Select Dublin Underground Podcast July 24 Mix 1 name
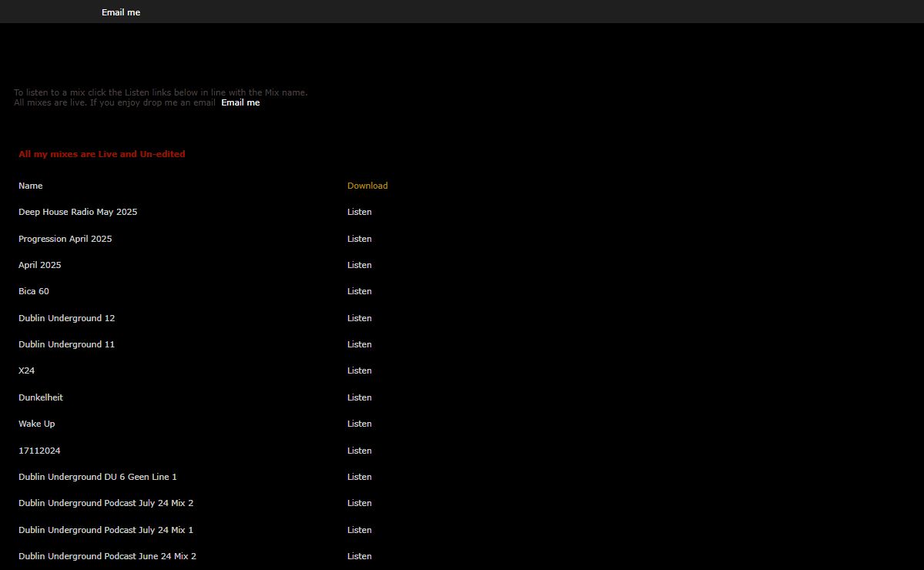The height and width of the screenshot is (570, 924). pos(106,530)
